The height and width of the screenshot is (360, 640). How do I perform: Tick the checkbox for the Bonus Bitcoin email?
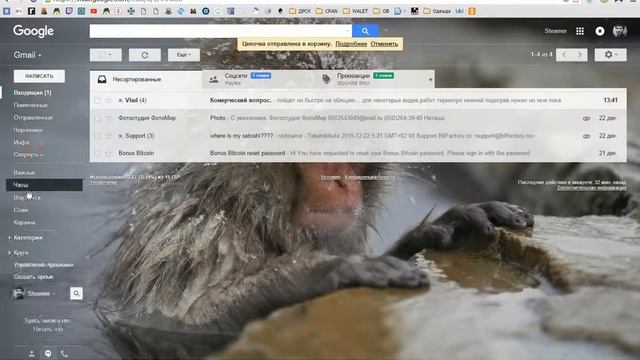(x=98, y=153)
